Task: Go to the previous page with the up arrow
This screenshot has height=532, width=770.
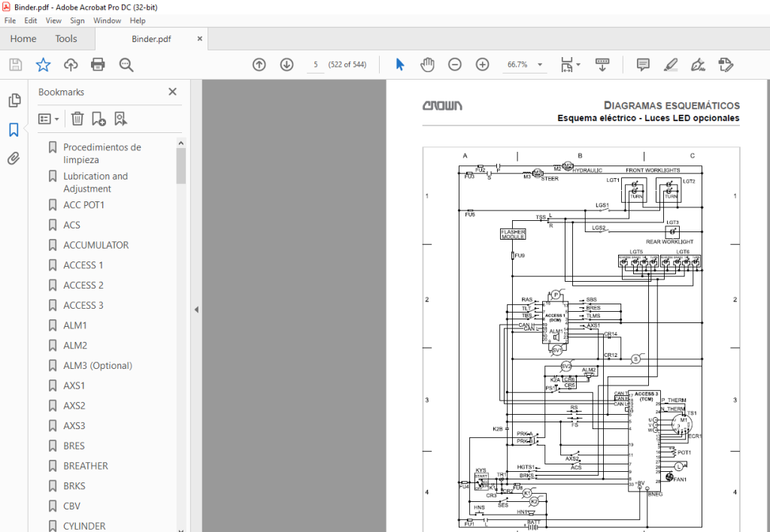Action: click(259, 65)
